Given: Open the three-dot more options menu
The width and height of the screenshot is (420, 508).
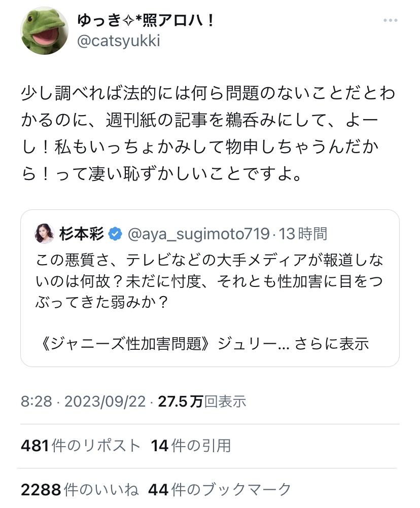Looking at the screenshot, I should coord(390,21).
